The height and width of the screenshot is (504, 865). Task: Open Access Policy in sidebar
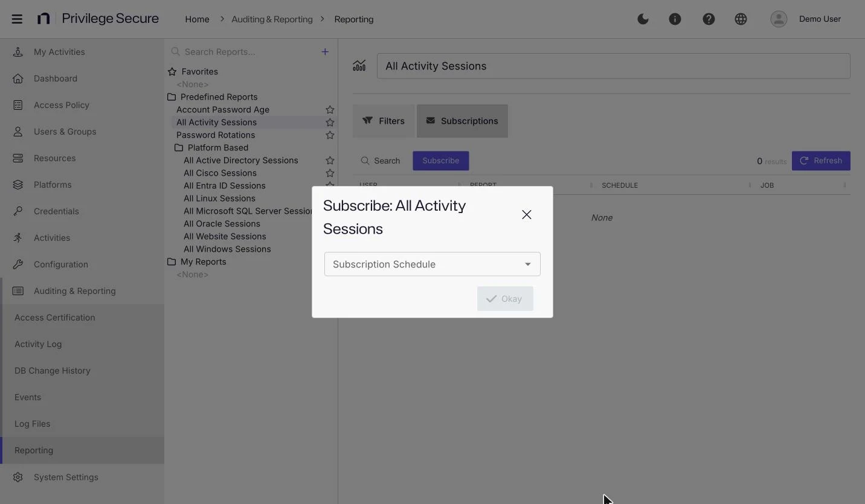pyautogui.click(x=82, y=105)
